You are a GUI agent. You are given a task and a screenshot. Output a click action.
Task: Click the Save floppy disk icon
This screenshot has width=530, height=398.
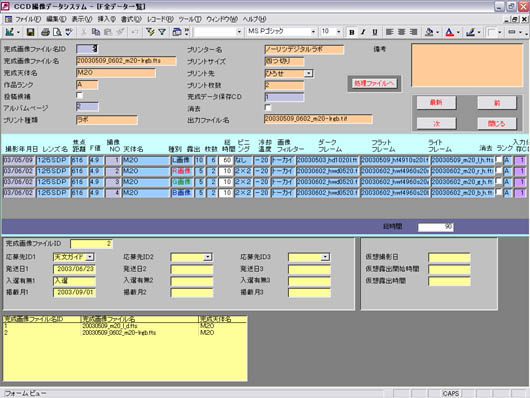[30, 32]
